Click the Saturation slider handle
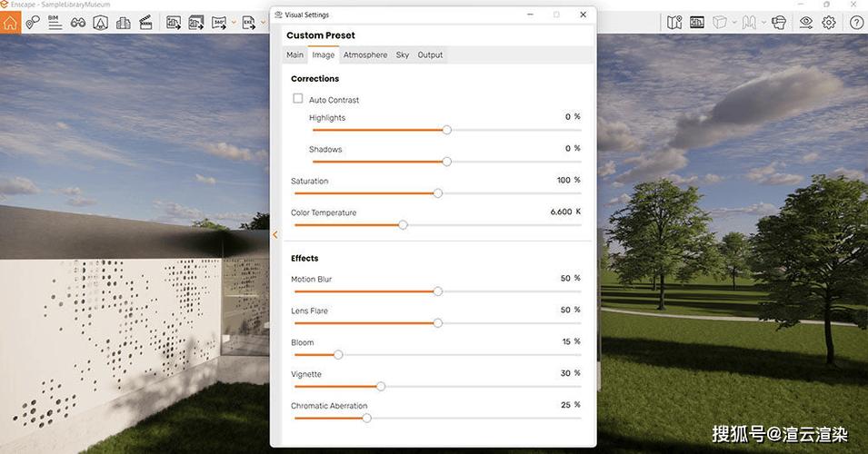The height and width of the screenshot is (454, 868). click(x=438, y=193)
